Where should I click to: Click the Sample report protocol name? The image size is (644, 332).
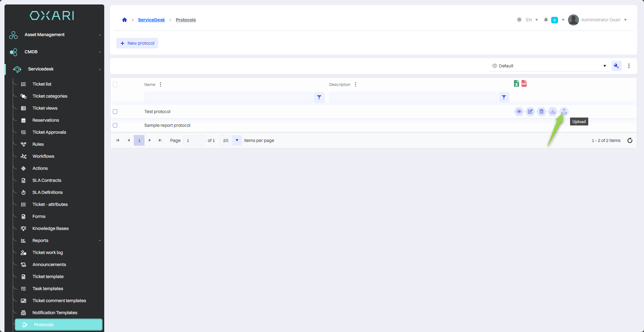167,125
